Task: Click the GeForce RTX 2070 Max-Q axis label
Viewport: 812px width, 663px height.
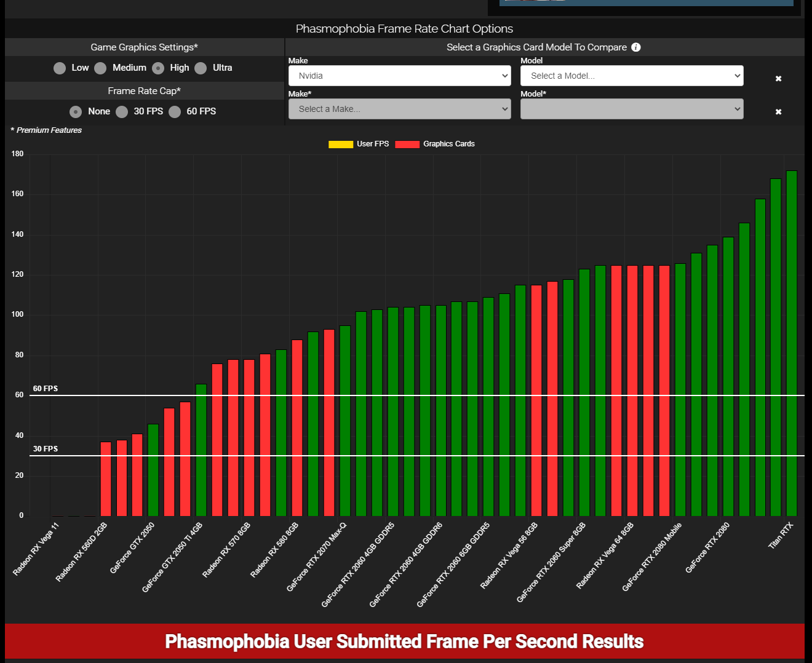Action: (317, 557)
